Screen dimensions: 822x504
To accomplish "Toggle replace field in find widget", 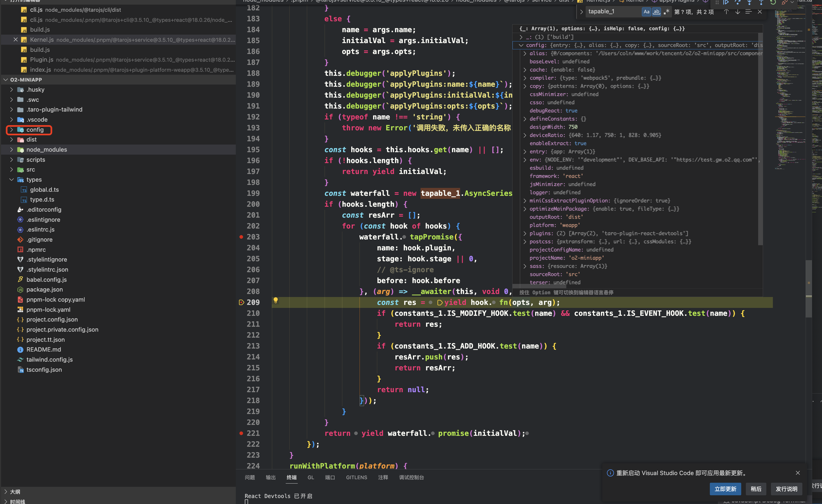I will click(x=582, y=12).
